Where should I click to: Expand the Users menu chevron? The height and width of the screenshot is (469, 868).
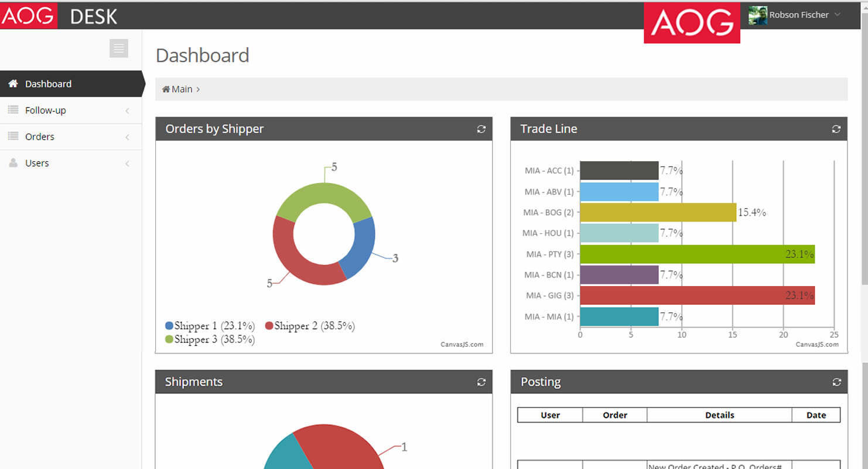127,164
